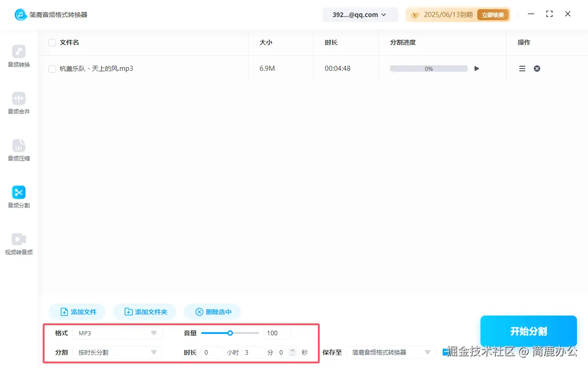Check the 杭盖乐队 - 天上的风.mp3 row checkbox
The height and width of the screenshot is (368, 588).
tap(52, 69)
